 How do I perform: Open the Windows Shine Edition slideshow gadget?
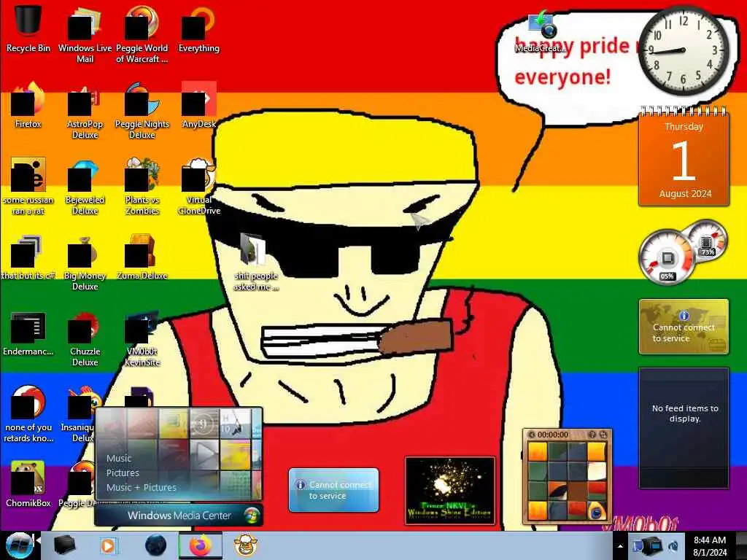pyautogui.click(x=449, y=491)
